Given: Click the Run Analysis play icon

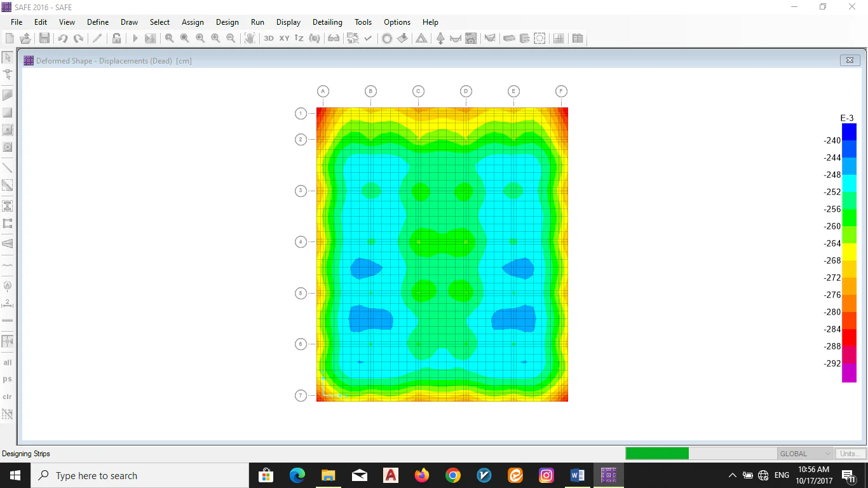Looking at the screenshot, I should tap(135, 38).
